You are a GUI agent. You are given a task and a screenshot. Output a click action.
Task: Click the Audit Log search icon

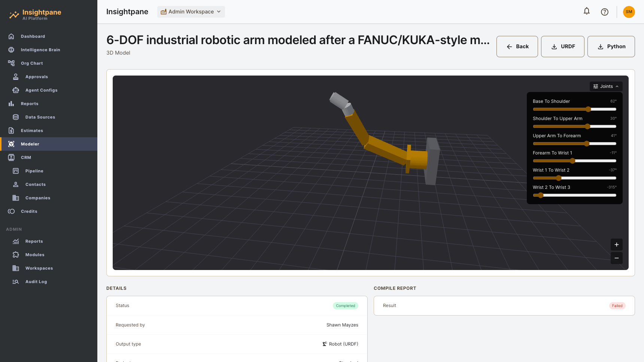[16, 282]
